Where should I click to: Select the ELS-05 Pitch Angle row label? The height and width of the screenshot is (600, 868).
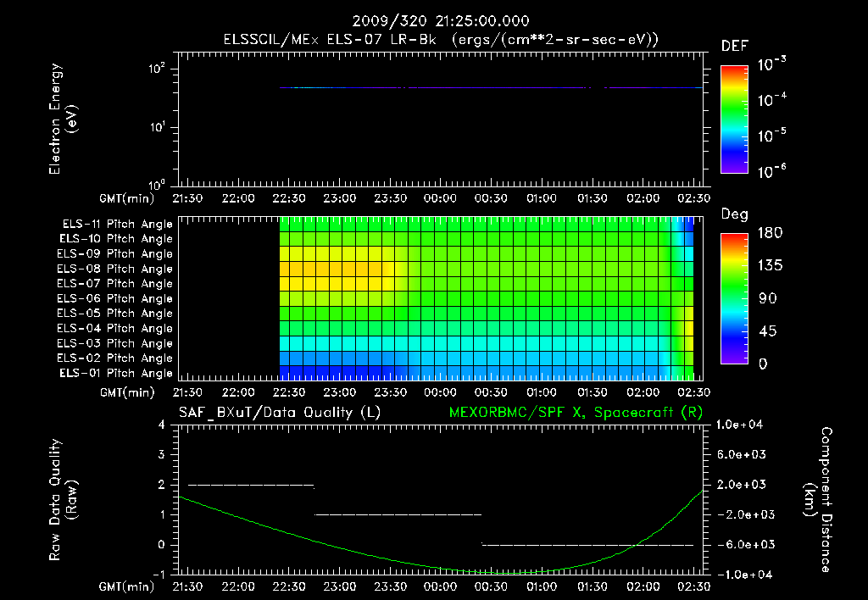[115, 314]
